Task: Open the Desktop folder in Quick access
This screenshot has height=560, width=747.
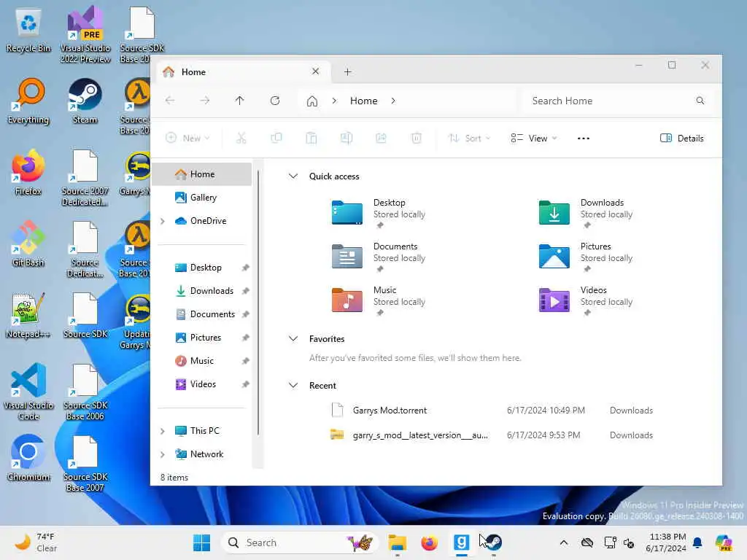Action: pos(378,213)
